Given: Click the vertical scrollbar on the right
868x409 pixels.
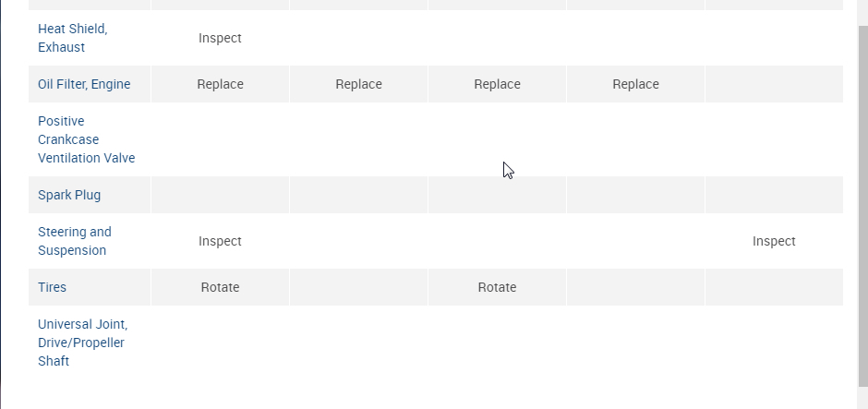Looking at the screenshot, I should click(x=862, y=203).
